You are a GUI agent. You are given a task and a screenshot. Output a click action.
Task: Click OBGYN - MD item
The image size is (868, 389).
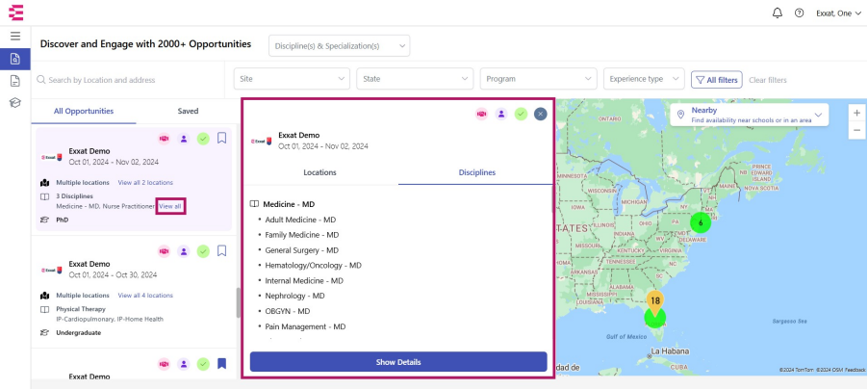(x=288, y=311)
